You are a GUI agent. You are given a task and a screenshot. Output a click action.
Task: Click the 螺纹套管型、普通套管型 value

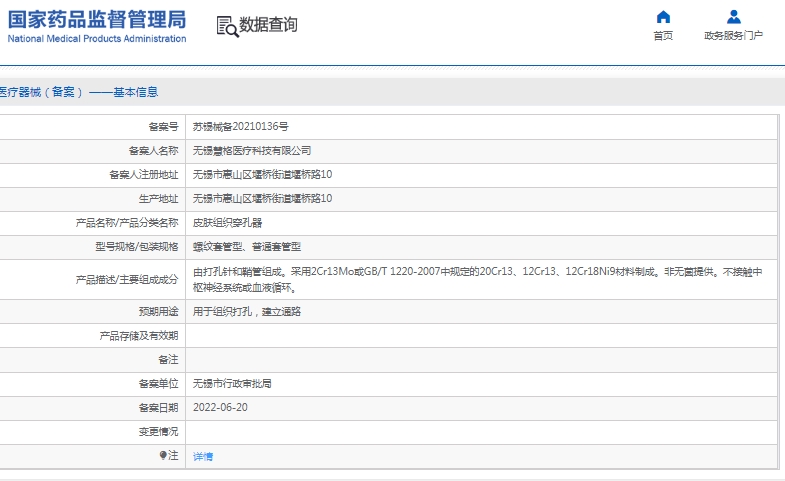point(247,247)
